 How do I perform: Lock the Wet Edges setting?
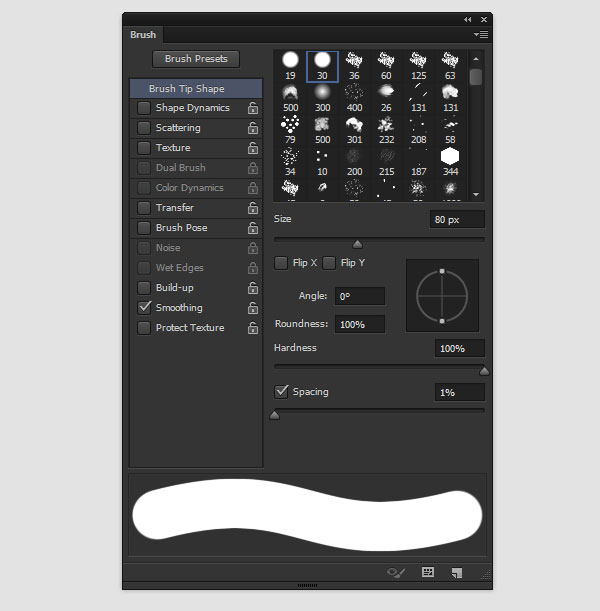pyautogui.click(x=253, y=268)
